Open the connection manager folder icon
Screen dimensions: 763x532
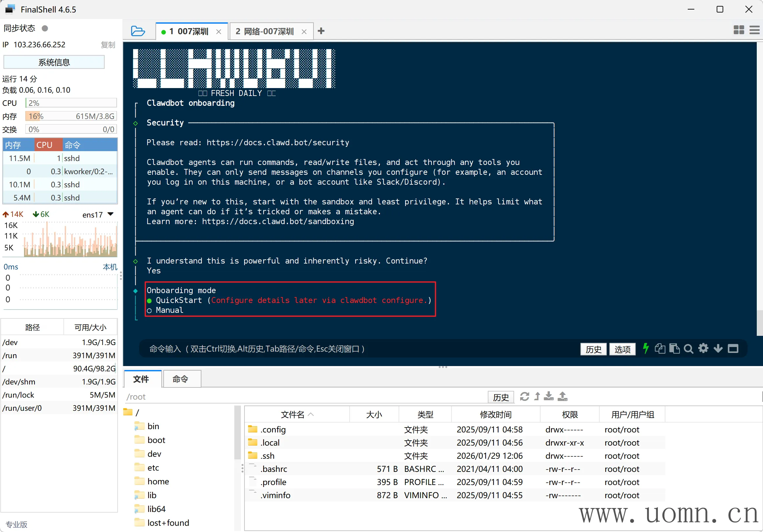(138, 31)
